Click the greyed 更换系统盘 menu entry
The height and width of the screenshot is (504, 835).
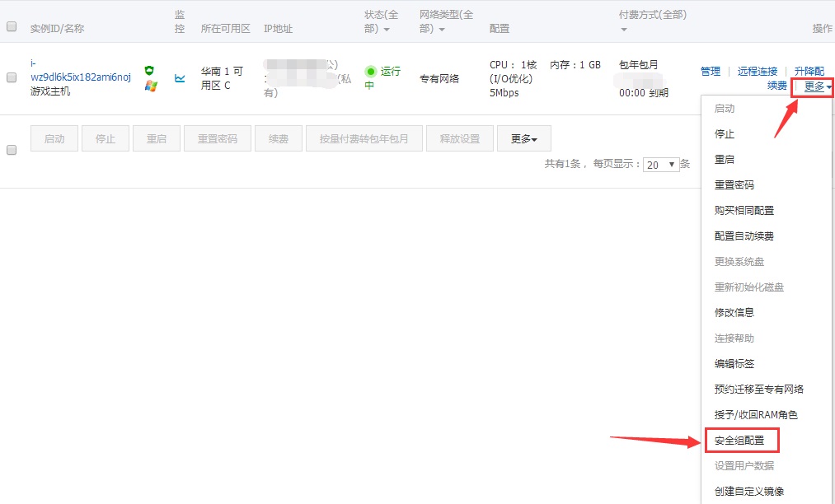click(739, 262)
